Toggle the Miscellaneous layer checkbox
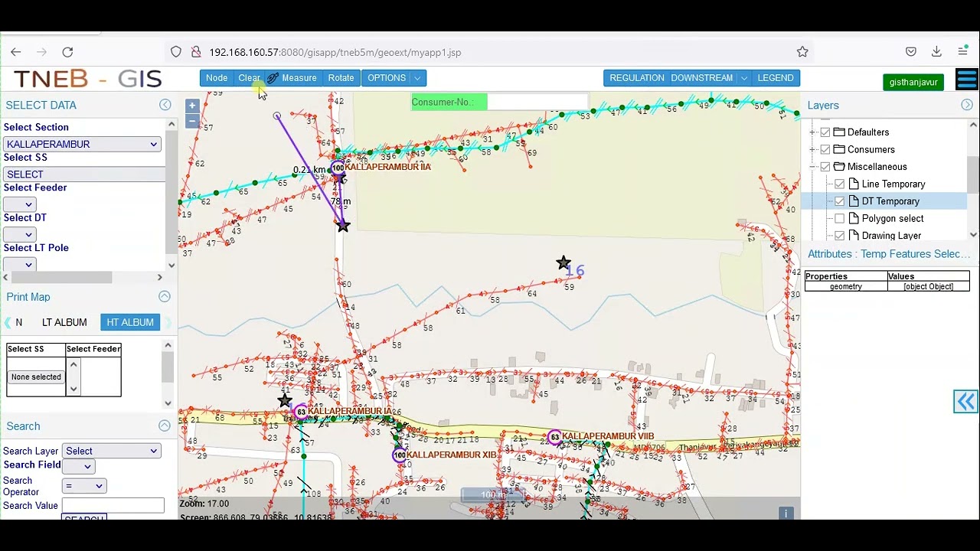 point(825,167)
